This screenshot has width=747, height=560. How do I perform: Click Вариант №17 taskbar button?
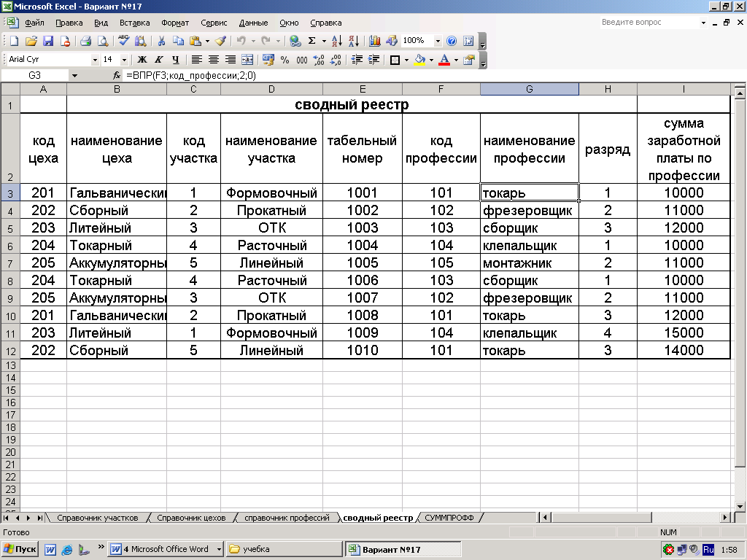pos(403,549)
